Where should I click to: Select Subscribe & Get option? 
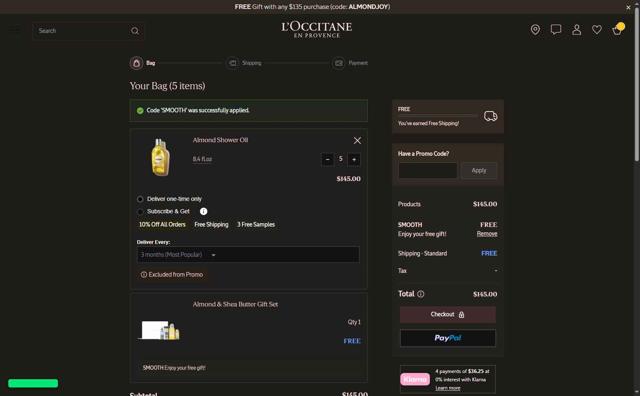coord(140,211)
